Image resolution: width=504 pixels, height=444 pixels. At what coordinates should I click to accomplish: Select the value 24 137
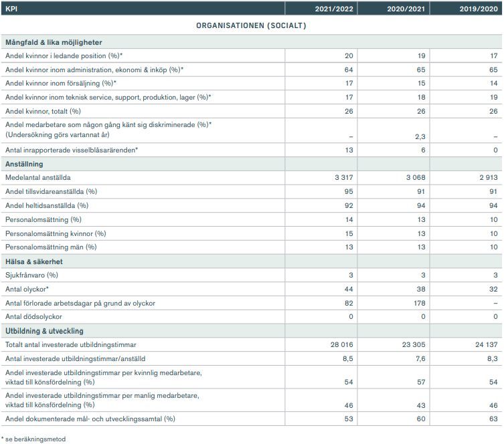487,345
